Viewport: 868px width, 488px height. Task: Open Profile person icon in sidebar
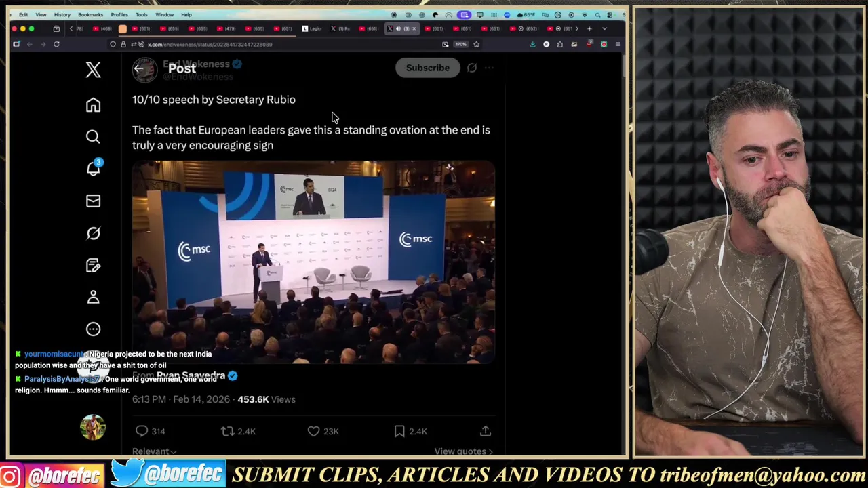click(93, 297)
